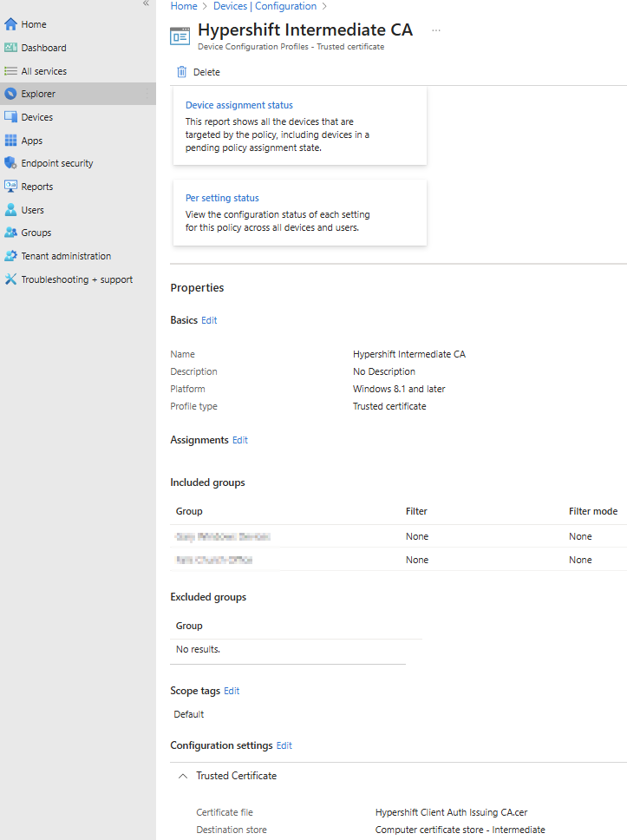Go to Devices breadcrumb link

click(230, 6)
